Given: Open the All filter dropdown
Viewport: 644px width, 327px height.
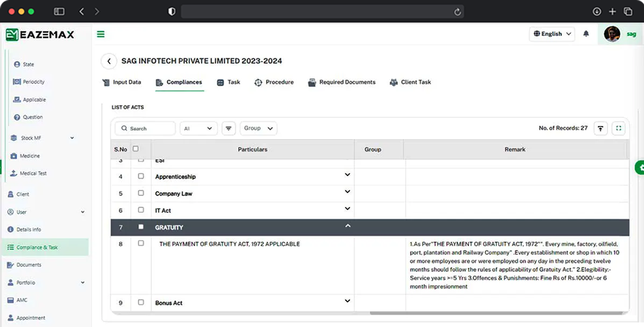Looking at the screenshot, I should (199, 129).
